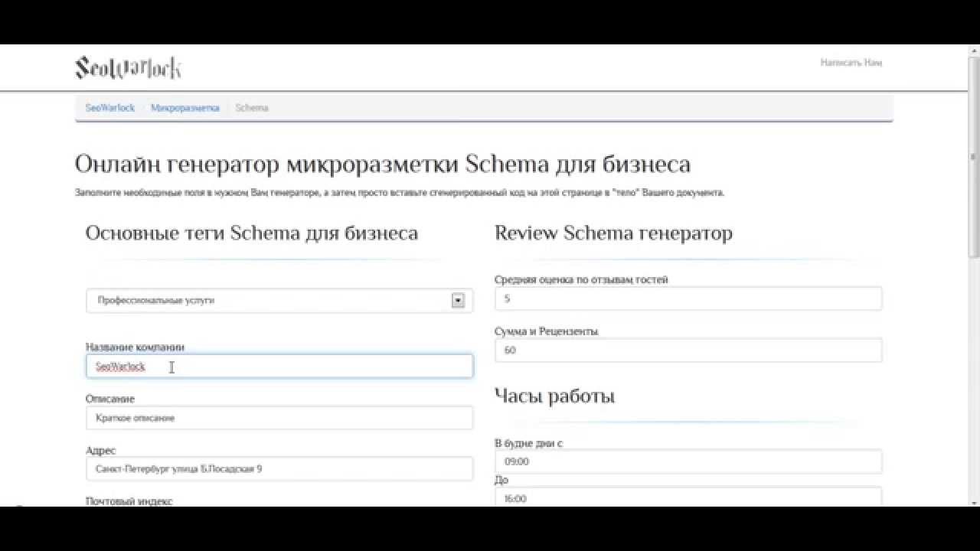
Task: Click the Онлайн генератор микроразметки heading
Action: pos(383,165)
